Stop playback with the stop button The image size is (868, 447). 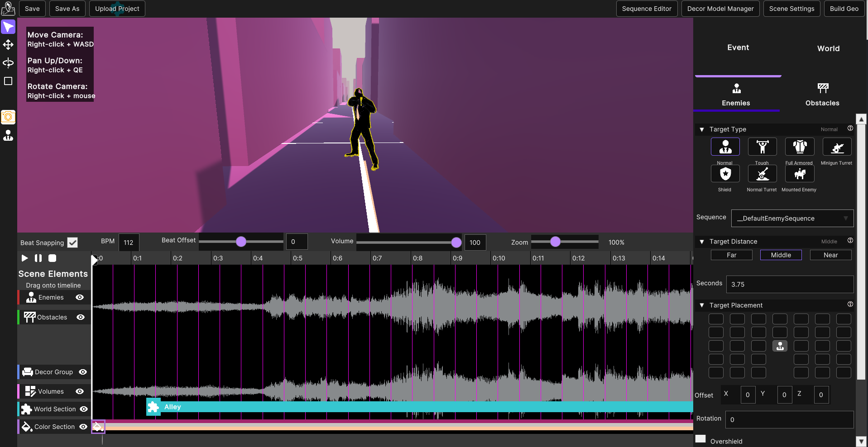(x=53, y=258)
